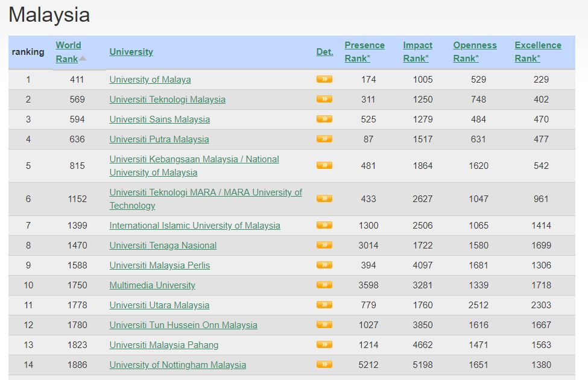Sort by Excellence Rank column

click(538, 52)
